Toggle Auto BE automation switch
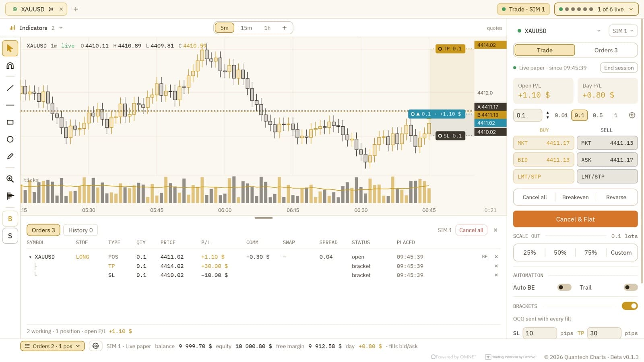Image resolution: width=644 pixels, height=362 pixels. 564,287
